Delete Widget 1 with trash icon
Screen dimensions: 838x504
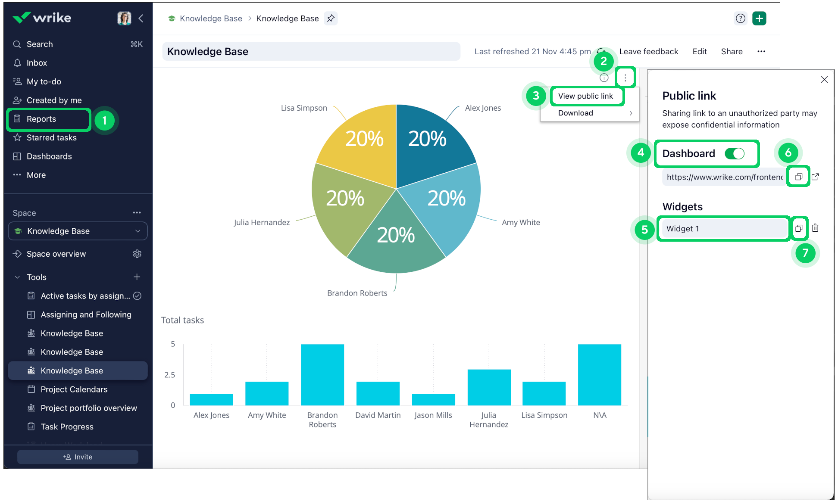[x=815, y=228]
